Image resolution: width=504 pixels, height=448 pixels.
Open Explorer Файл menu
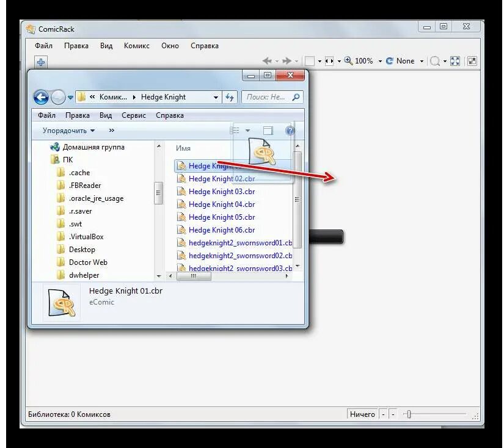(x=46, y=115)
